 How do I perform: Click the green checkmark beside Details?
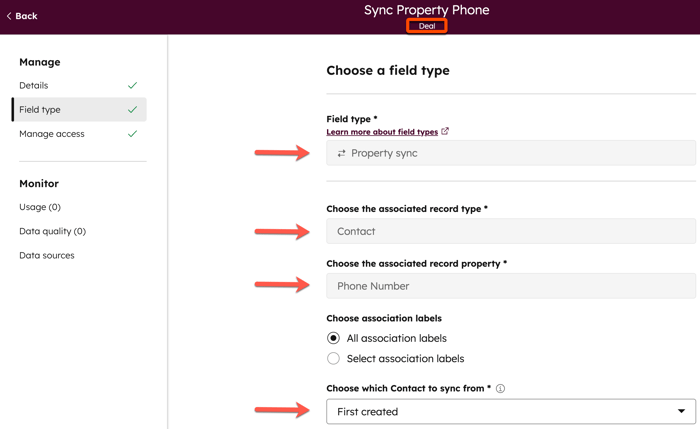point(132,86)
